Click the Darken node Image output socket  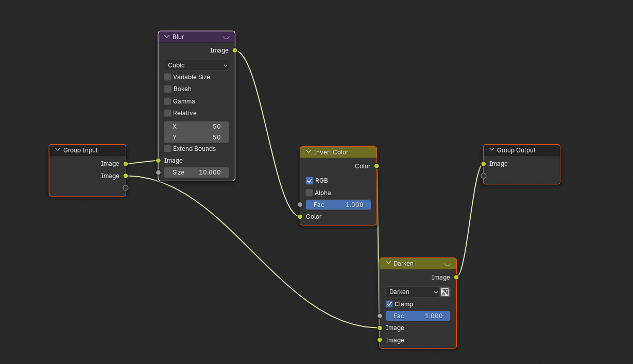click(456, 278)
